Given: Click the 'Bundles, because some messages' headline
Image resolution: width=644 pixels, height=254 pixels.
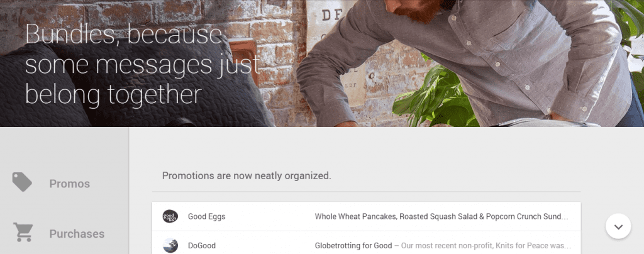Looking at the screenshot, I should click(x=142, y=63).
